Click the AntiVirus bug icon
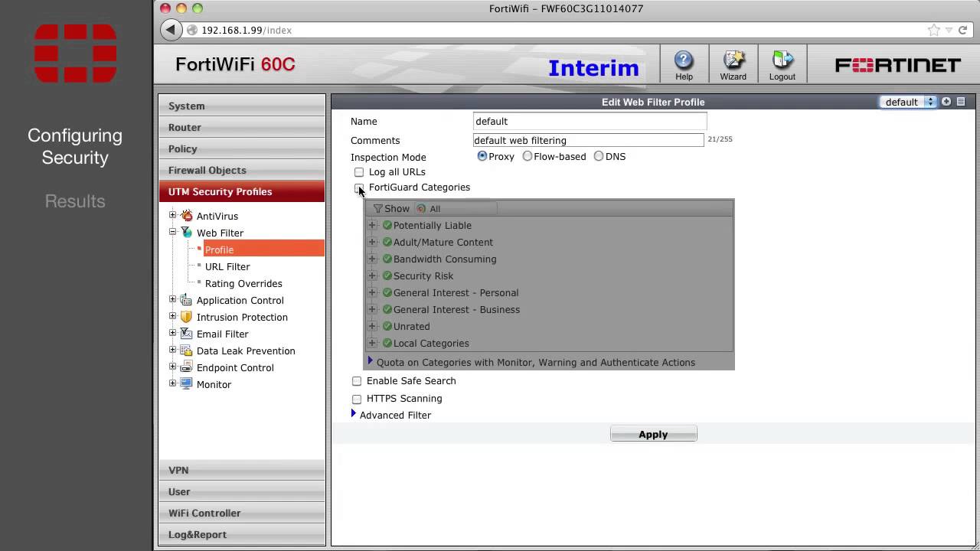980x551 pixels. pos(186,216)
